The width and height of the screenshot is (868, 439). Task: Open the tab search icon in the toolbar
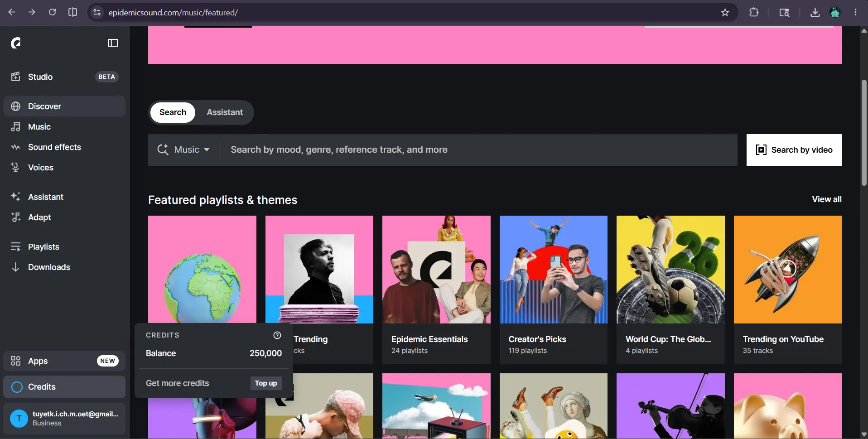[784, 12]
